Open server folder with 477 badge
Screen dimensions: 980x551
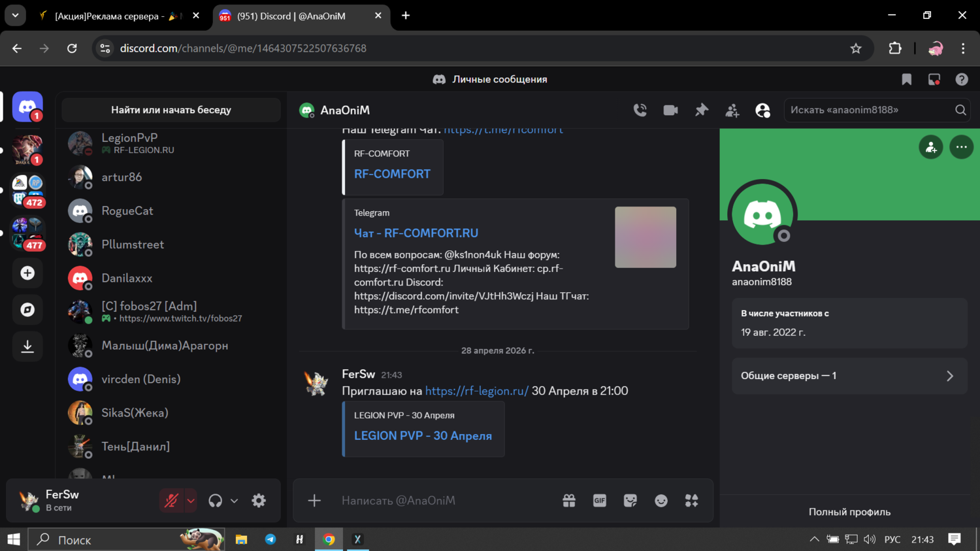point(27,233)
